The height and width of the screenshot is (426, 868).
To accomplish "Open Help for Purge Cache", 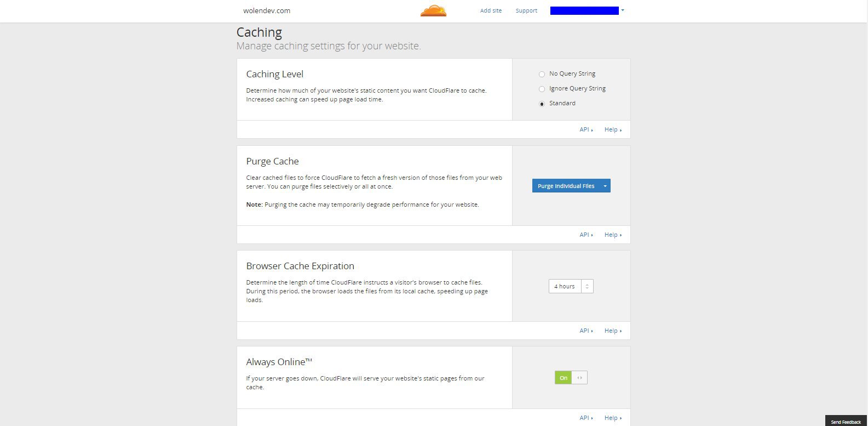I will coord(613,235).
